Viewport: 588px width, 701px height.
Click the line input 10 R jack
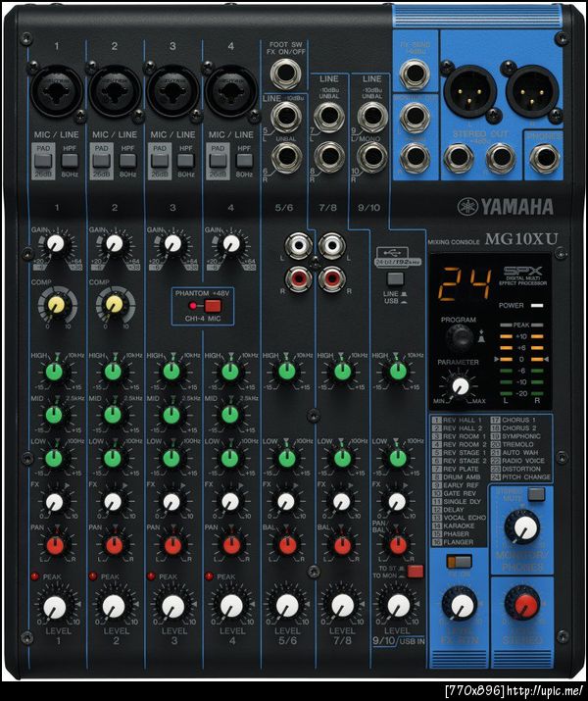click(372, 158)
